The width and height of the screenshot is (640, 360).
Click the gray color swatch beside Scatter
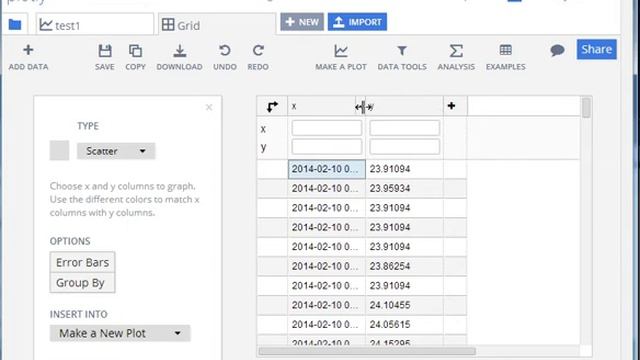59,151
